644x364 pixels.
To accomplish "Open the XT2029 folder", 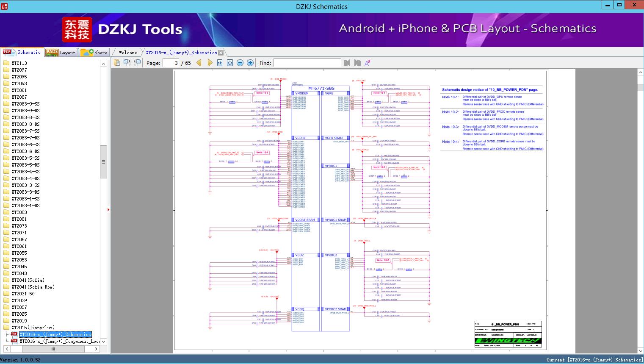I will (15, 300).
